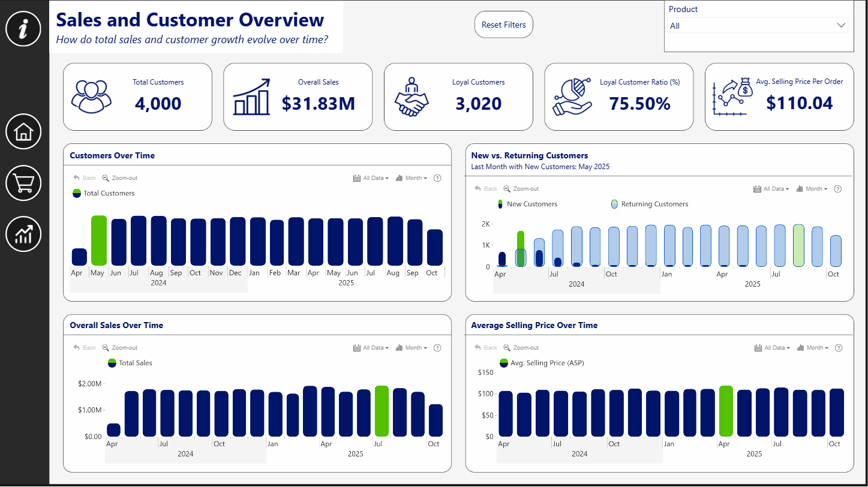Click the dashboard subtitle question text
The image size is (868, 487).
point(192,40)
